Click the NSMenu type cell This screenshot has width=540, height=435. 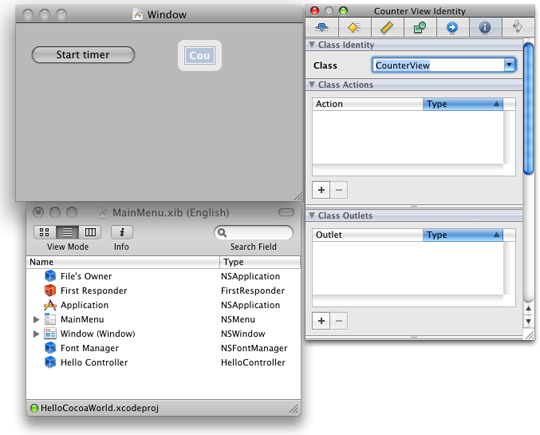click(238, 320)
